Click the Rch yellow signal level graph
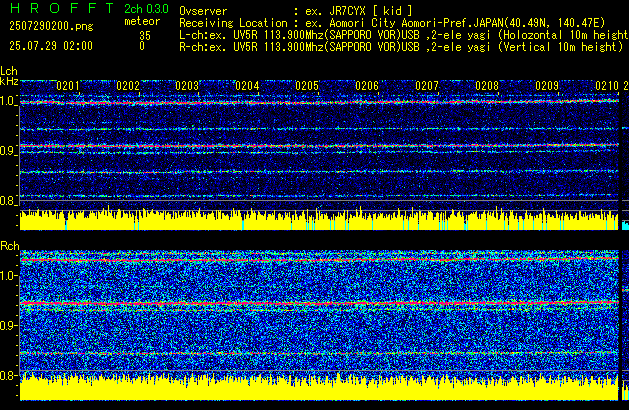This screenshot has width=629, height=410. point(319,387)
